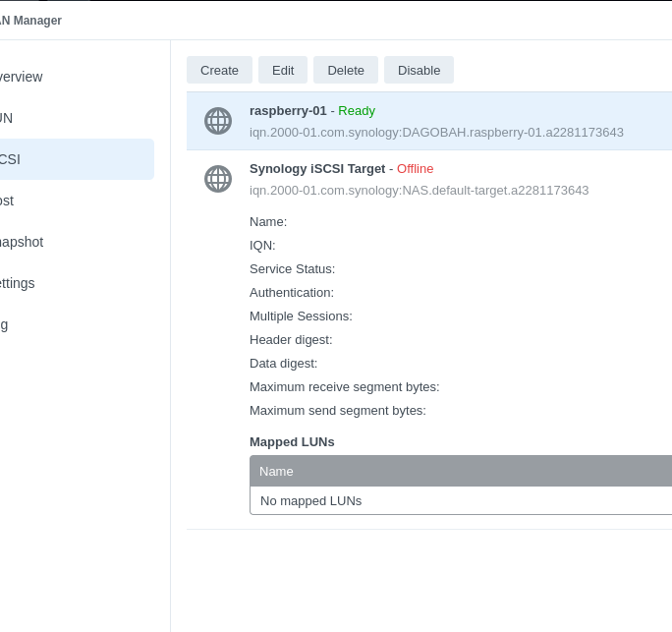672x632 pixels.
Task: Disable the selected iSCSI target
Action: point(419,70)
